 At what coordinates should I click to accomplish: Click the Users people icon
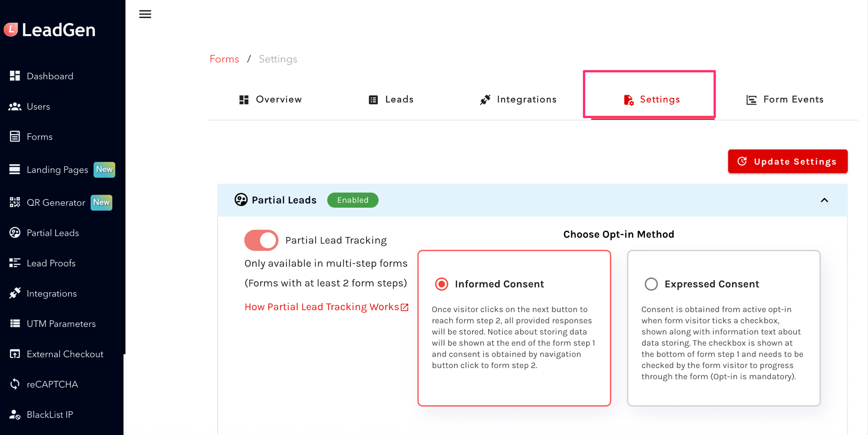(15, 106)
